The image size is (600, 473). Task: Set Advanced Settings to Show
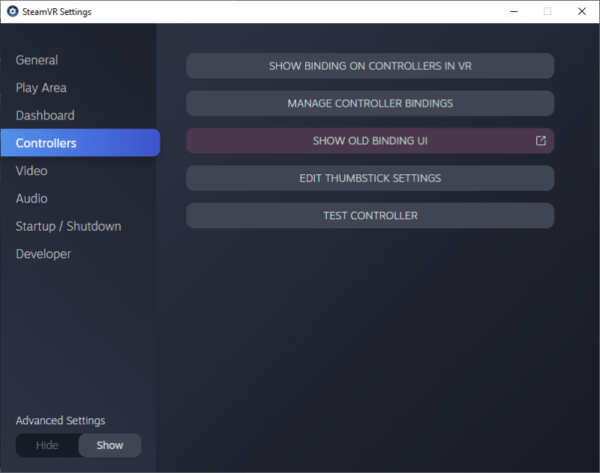(110, 445)
